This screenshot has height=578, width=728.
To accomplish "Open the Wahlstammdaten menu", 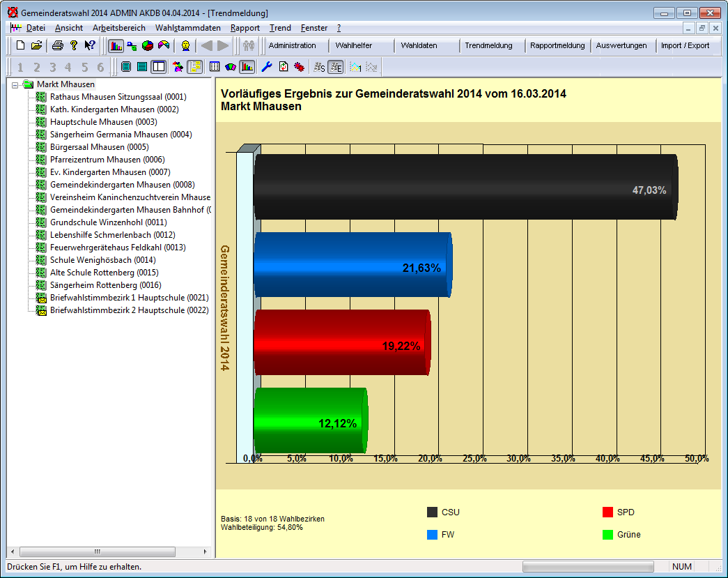I will [187, 28].
